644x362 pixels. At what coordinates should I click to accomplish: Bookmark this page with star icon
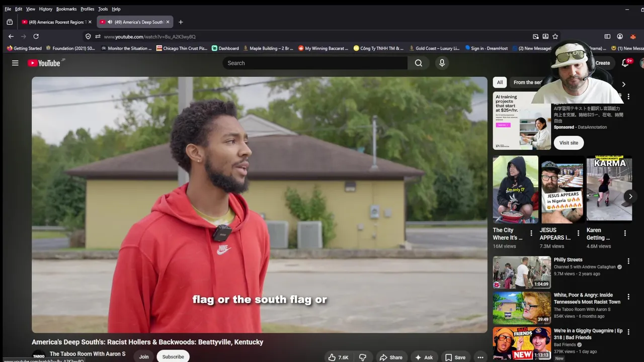pos(555,36)
